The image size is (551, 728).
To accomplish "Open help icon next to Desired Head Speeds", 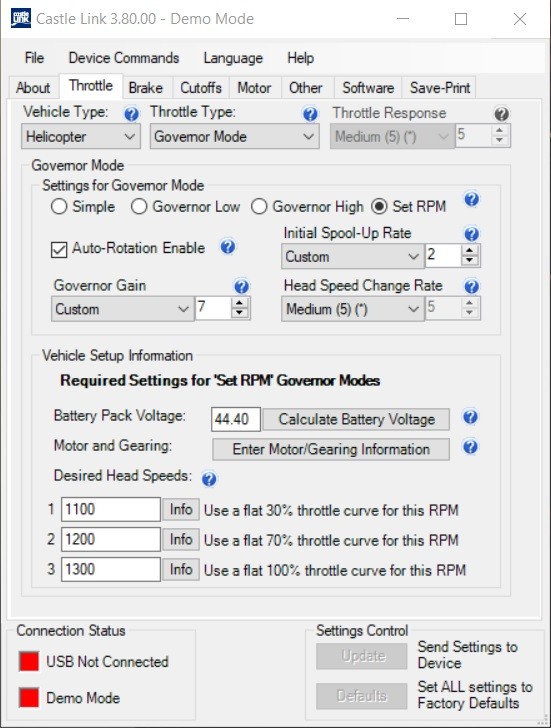I will (x=209, y=479).
